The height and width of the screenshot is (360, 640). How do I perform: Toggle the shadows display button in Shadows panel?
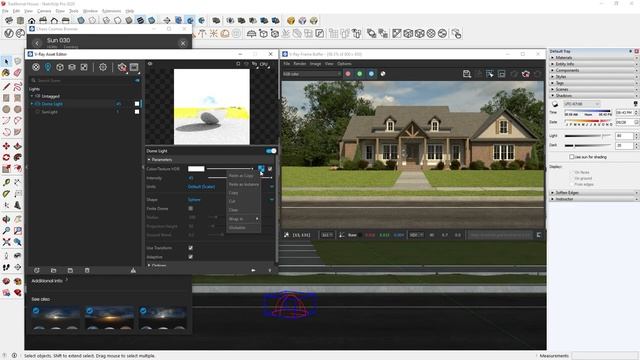point(555,104)
